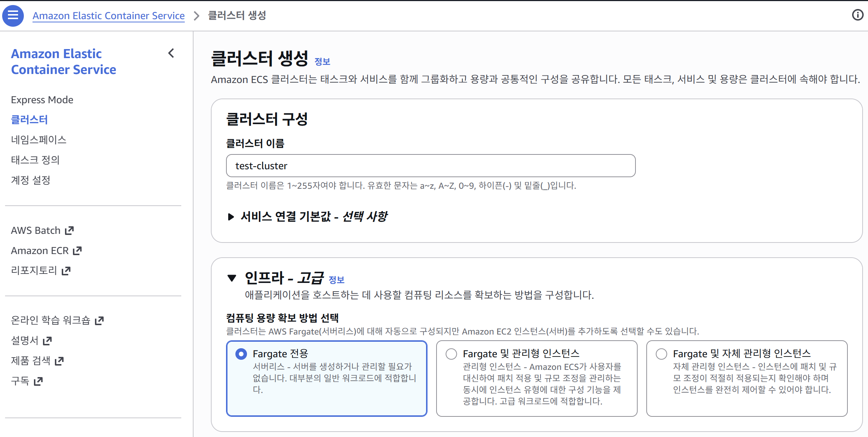Open Amazon ECR external link
This screenshot has width=868, height=437.
pos(77,250)
